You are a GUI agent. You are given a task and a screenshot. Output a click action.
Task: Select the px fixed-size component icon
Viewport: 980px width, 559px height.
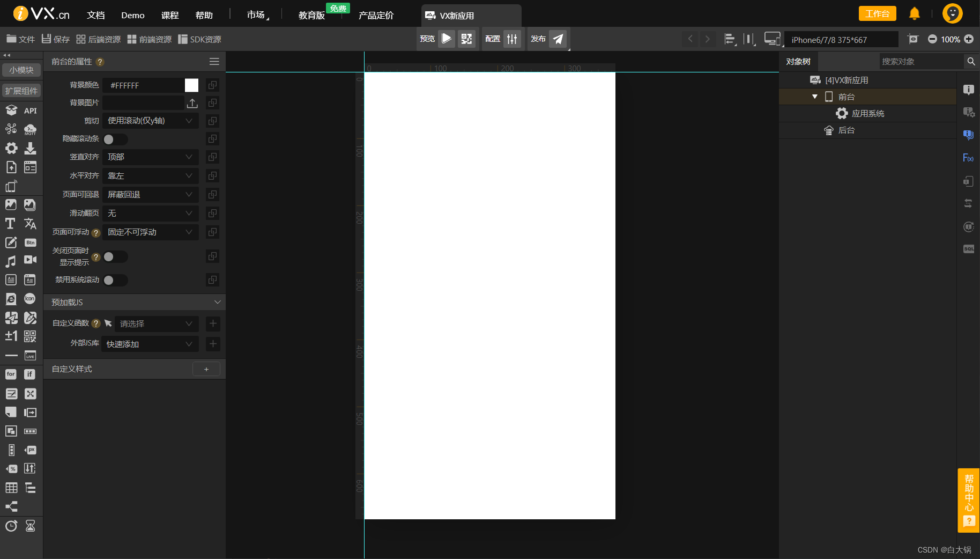click(x=30, y=450)
